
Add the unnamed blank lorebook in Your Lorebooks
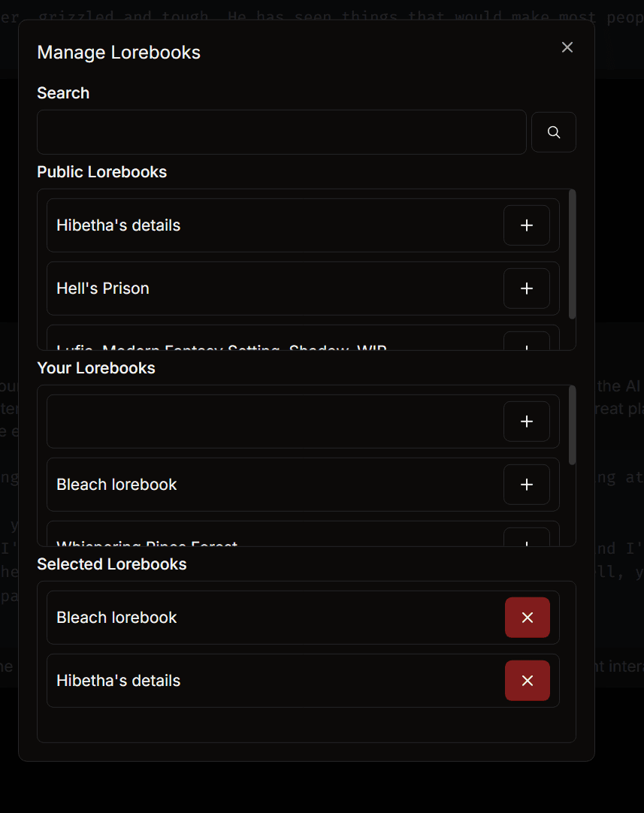(x=526, y=422)
